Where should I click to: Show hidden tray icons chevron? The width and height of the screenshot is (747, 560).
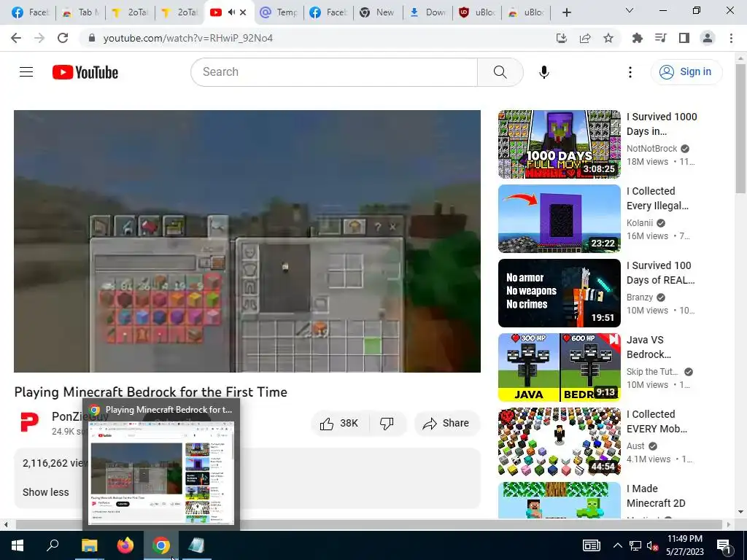pyautogui.click(x=617, y=545)
